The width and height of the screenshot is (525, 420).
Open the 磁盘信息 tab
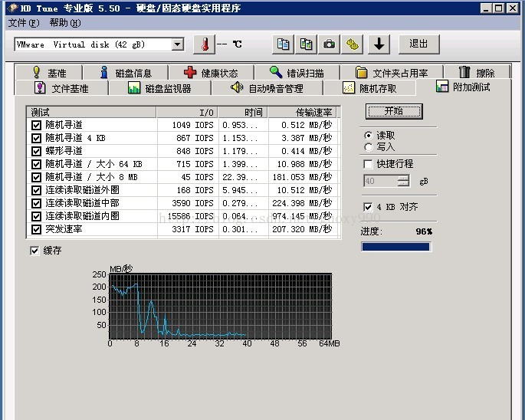pos(126,72)
